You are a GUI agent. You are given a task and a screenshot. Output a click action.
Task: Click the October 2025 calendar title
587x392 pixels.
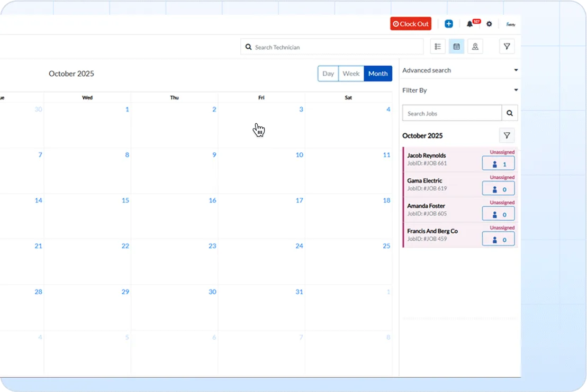click(x=71, y=74)
